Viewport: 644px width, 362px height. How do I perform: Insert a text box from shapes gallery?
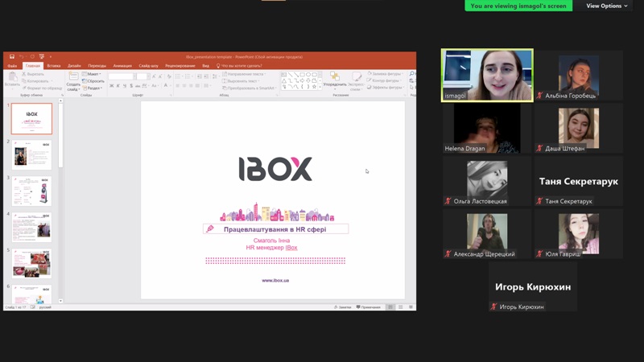point(284,75)
